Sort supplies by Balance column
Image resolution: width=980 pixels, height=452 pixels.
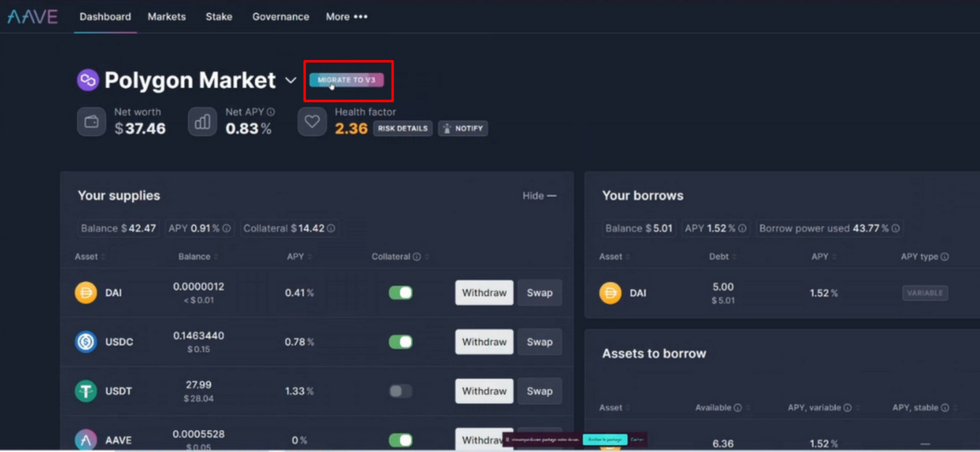coord(195,256)
